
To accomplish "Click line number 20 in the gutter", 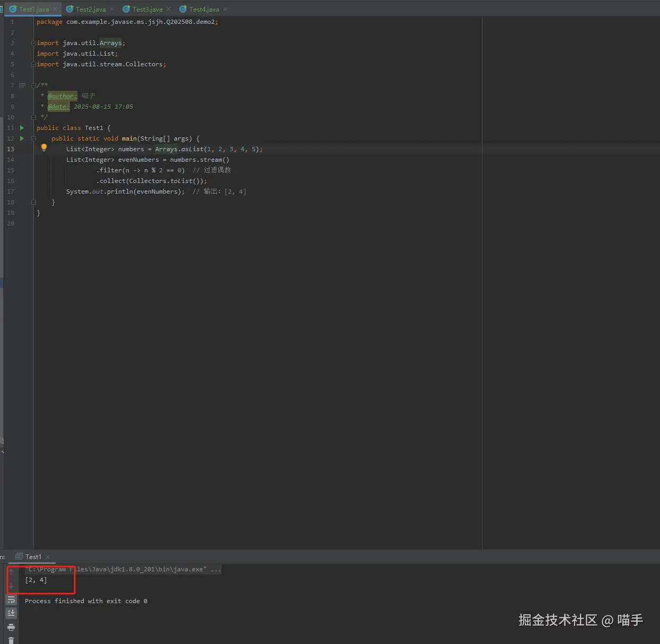I will [11, 223].
